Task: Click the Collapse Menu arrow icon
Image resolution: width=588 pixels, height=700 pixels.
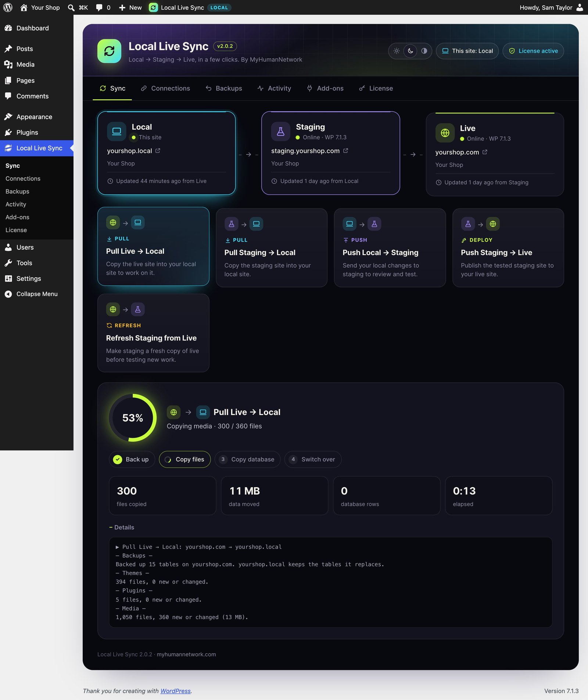Action: click(8, 294)
